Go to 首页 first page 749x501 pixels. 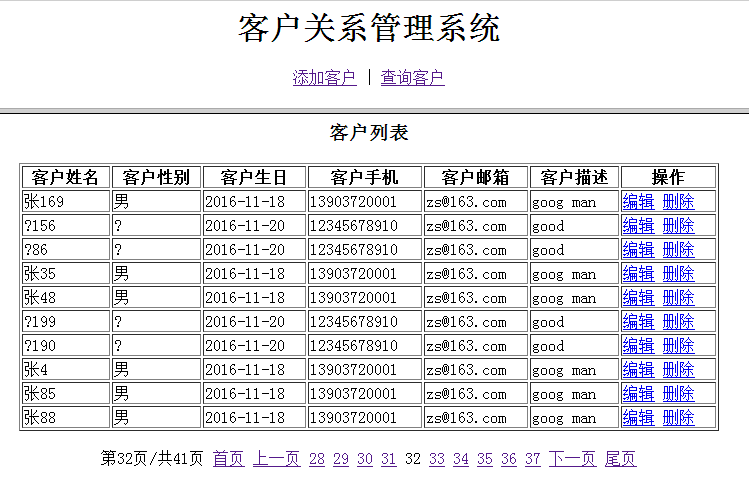(x=228, y=459)
